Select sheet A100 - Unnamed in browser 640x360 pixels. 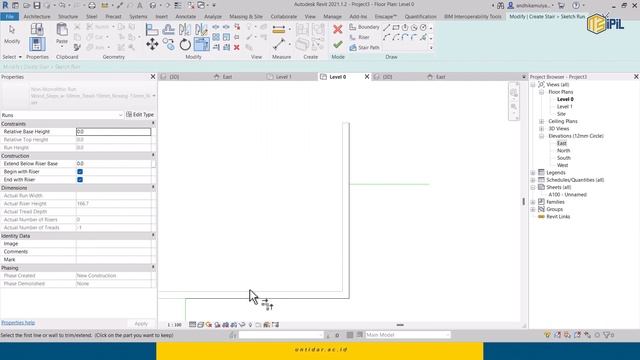(x=567, y=195)
